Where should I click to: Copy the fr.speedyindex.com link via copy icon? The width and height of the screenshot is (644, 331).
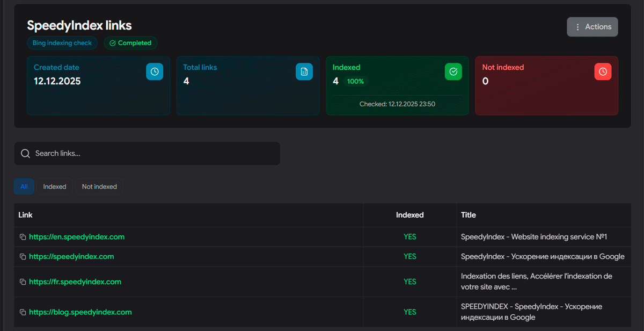[x=23, y=282]
